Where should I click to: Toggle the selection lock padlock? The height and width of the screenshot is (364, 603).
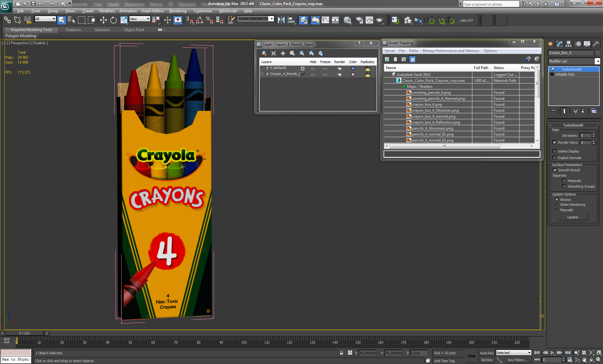(341, 353)
